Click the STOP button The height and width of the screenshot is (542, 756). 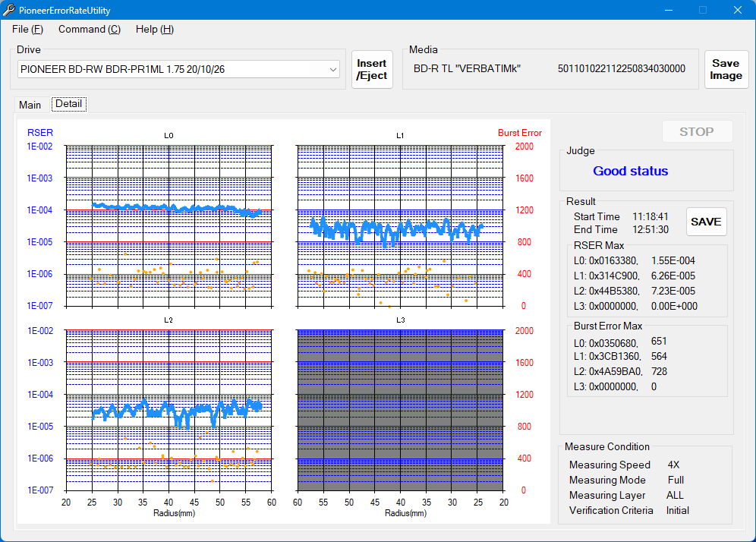pyautogui.click(x=696, y=132)
